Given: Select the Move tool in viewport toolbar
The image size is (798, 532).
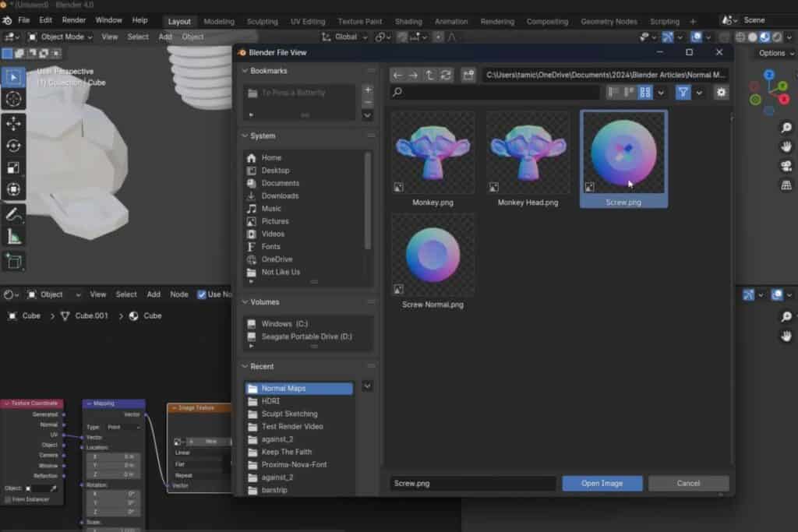Looking at the screenshot, I should tap(13, 123).
